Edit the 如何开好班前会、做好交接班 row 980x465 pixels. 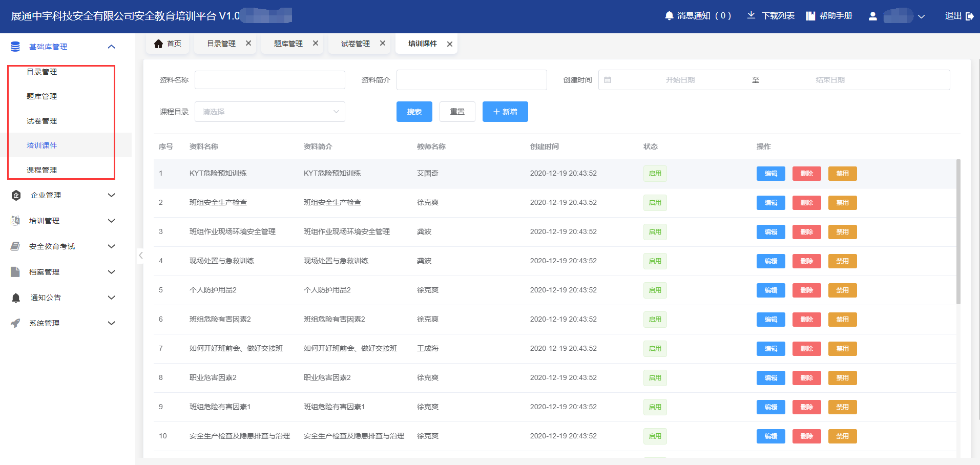click(771, 349)
